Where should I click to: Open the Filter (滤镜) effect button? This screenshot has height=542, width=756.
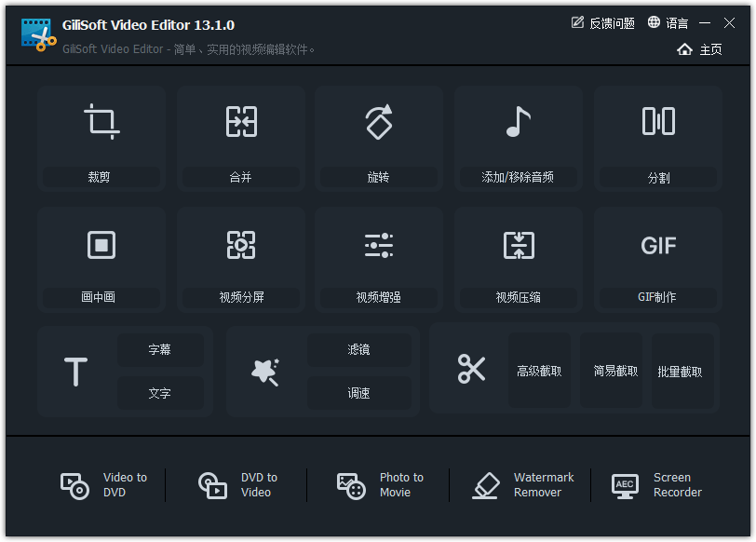[359, 350]
